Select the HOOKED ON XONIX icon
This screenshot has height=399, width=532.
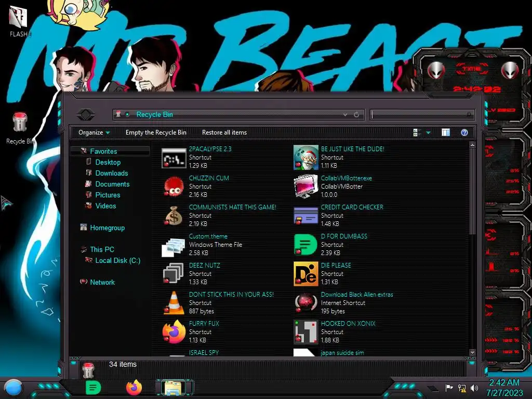(305, 332)
